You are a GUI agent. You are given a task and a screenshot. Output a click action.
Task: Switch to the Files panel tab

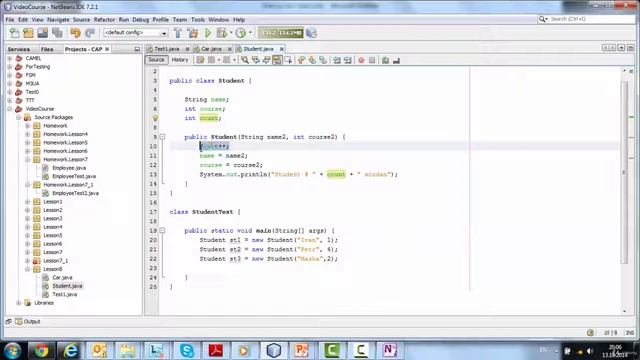[x=47, y=49]
